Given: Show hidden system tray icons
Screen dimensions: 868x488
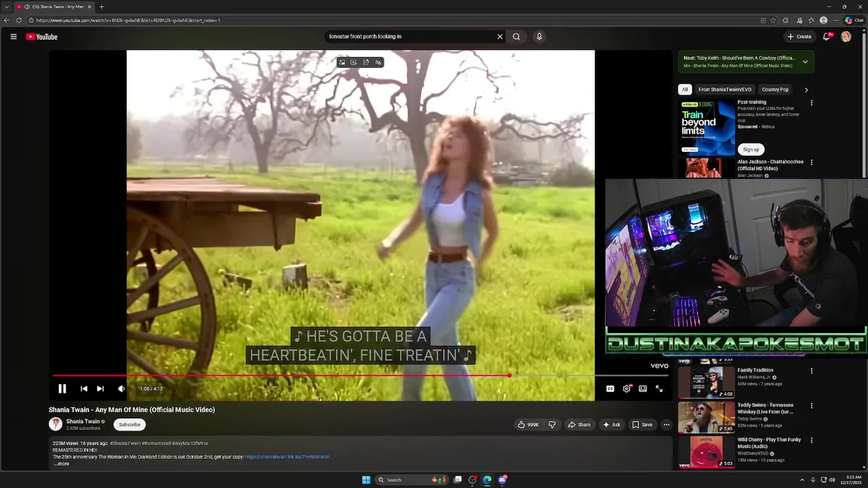Looking at the screenshot, I should 802,480.
